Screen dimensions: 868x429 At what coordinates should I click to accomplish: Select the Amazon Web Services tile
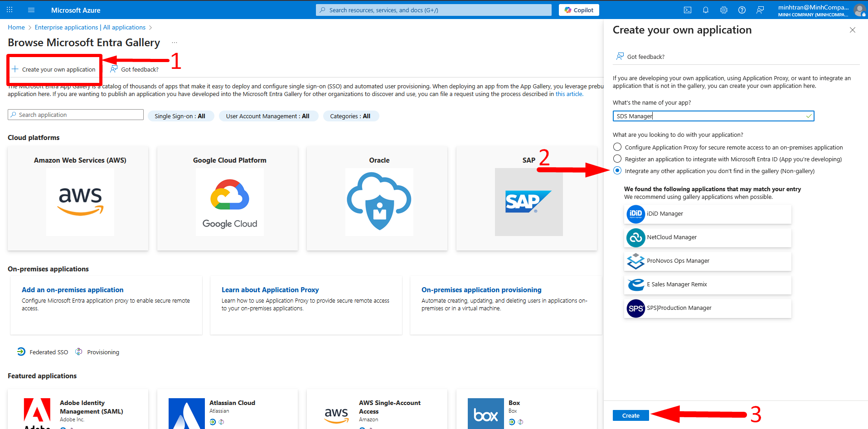pyautogui.click(x=78, y=198)
